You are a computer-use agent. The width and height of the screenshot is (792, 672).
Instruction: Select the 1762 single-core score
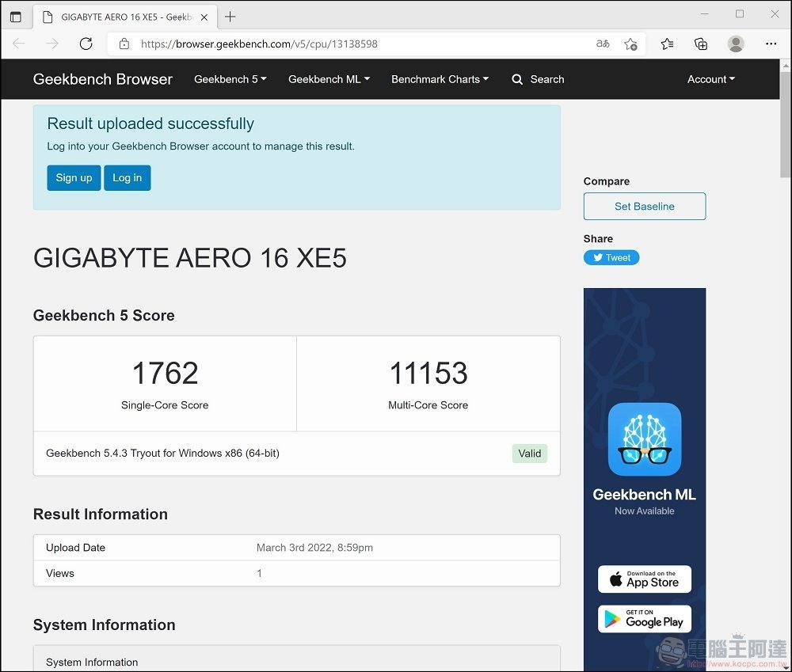point(166,373)
